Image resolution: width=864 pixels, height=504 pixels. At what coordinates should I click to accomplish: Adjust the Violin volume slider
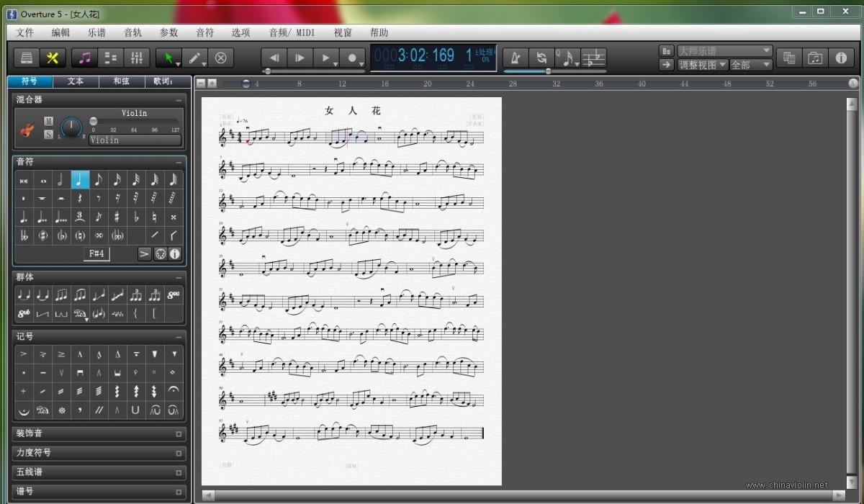tap(134, 122)
